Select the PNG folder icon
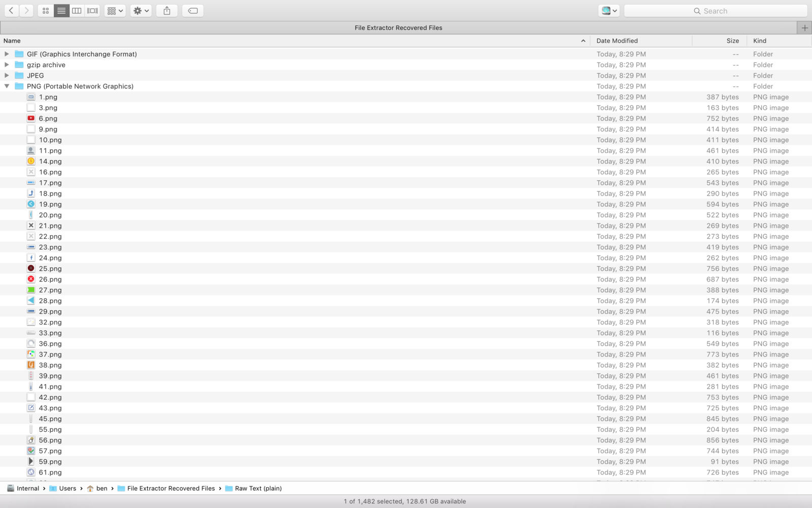 19,86
